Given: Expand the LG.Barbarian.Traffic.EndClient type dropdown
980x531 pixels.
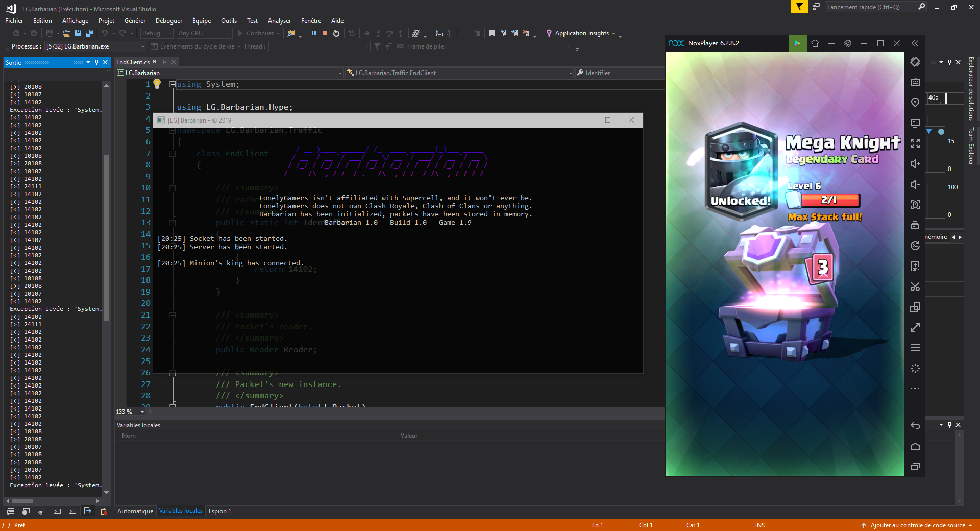Looking at the screenshot, I should tap(459, 73).
